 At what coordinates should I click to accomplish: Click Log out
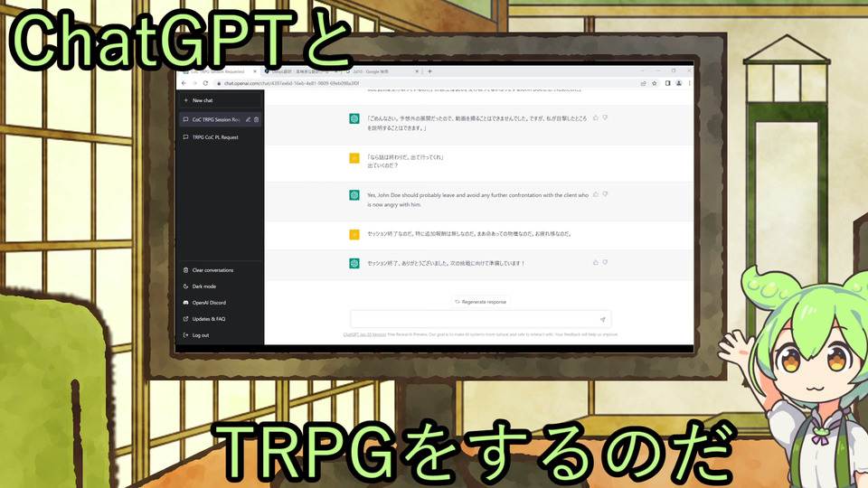pos(196,335)
